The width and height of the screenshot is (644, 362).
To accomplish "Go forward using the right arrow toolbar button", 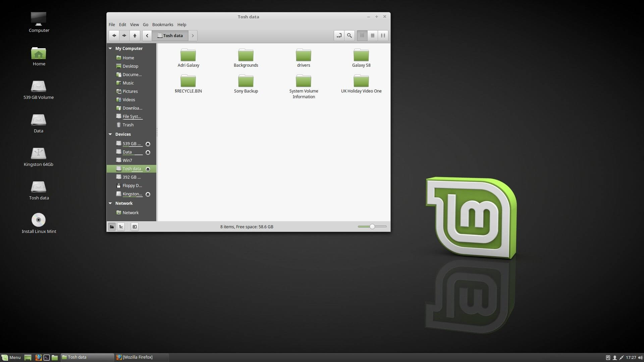I will tap(124, 36).
